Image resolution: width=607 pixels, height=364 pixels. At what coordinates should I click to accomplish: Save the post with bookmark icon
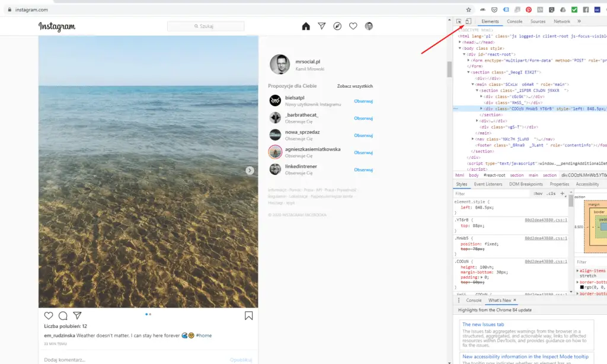(249, 315)
